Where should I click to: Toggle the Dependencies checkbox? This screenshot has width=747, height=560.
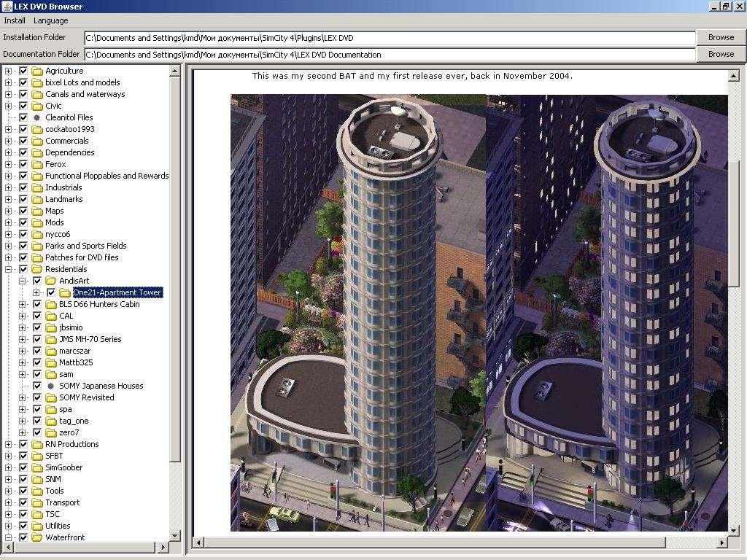(x=23, y=152)
